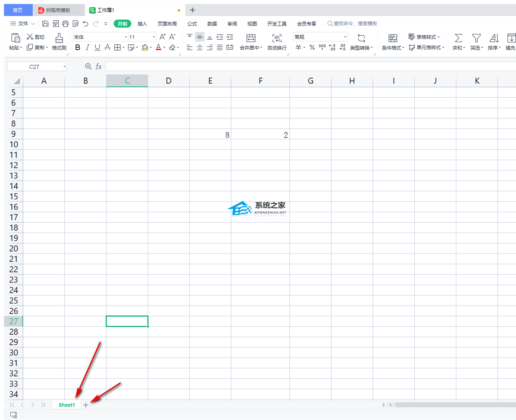Click the formula bar input field
Viewport: 516px width, 420px height.
pyautogui.click(x=308, y=67)
